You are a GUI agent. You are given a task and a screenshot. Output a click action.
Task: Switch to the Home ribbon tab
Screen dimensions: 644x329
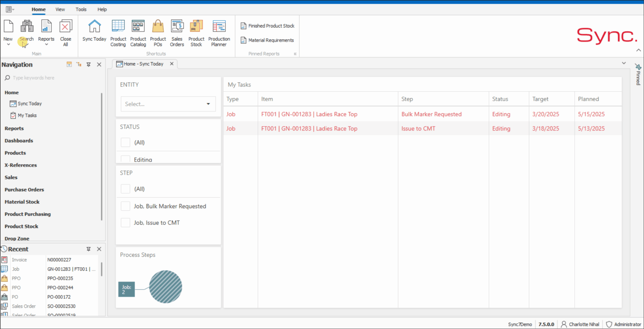(x=39, y=9)
